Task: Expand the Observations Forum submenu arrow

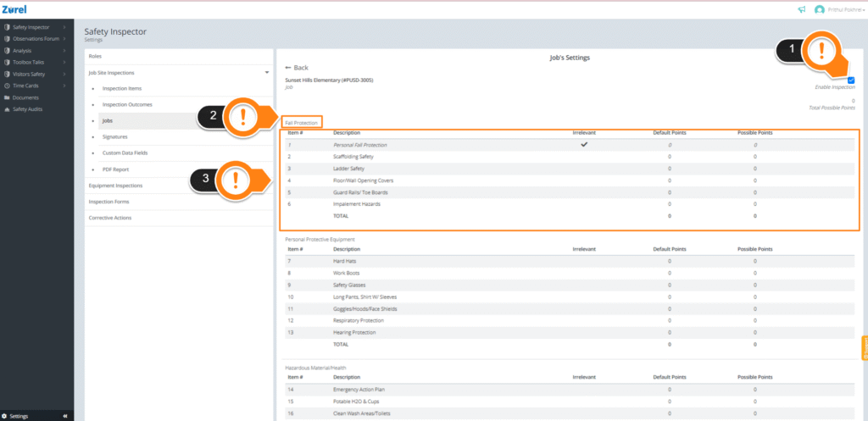Action: tap(64, 39)
